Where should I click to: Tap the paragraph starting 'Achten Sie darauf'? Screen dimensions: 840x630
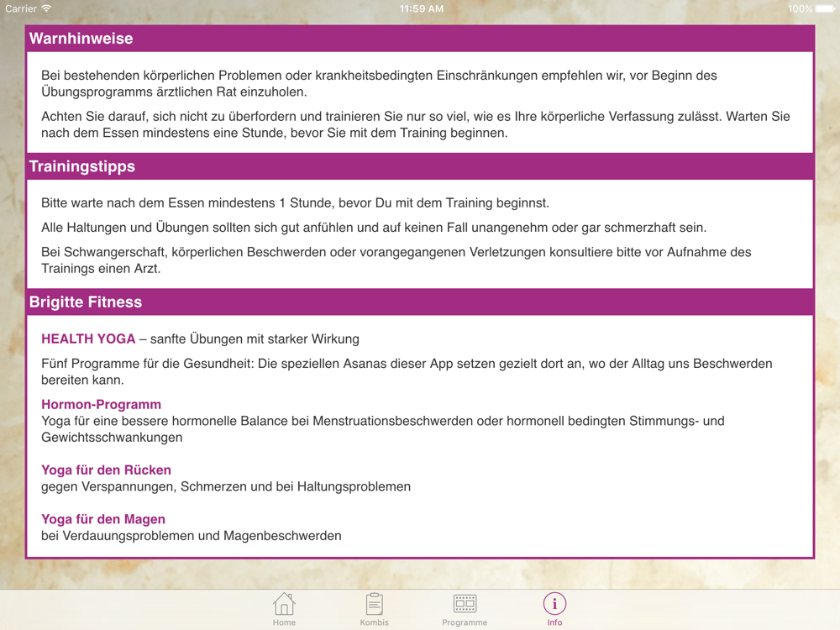point(416,125)
